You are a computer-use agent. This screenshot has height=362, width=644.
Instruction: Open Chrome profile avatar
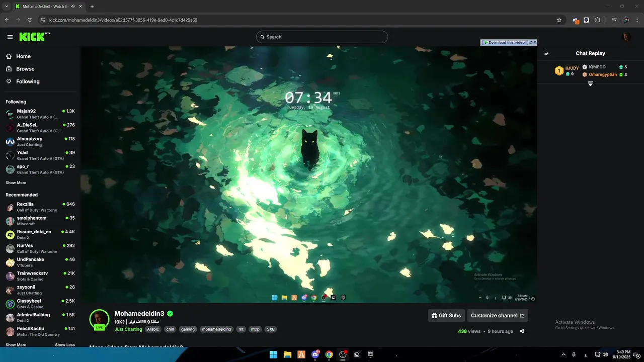[626, 20]
